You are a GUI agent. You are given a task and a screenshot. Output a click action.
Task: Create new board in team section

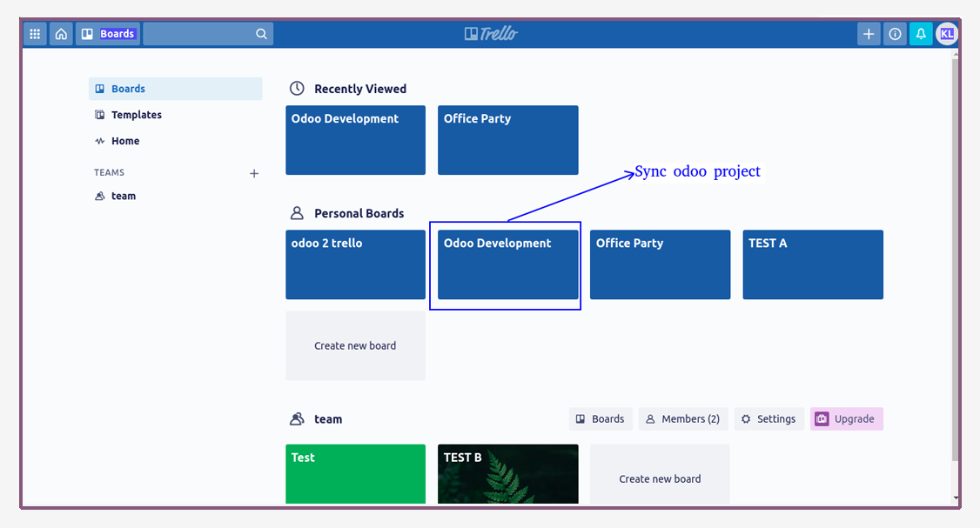click(x=660, y=474)
